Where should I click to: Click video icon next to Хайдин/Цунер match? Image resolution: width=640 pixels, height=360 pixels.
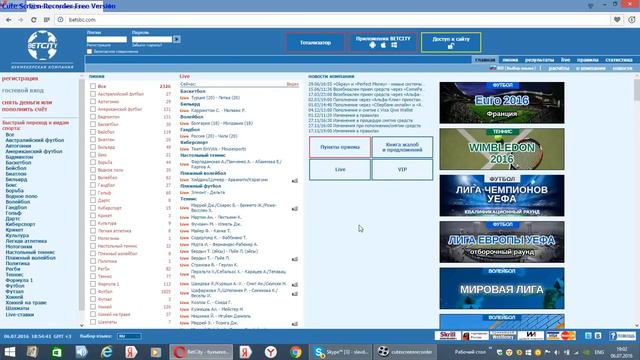point(295,180)
